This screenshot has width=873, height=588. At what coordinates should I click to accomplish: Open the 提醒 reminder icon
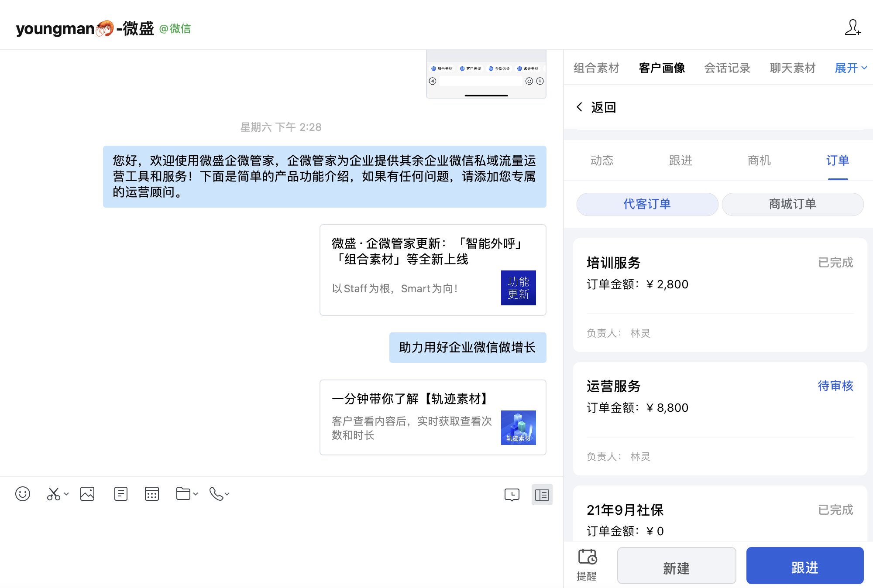587,565
